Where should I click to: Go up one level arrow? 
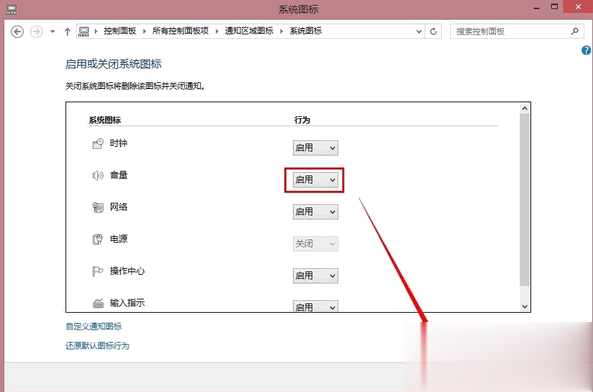pos(67,31)
